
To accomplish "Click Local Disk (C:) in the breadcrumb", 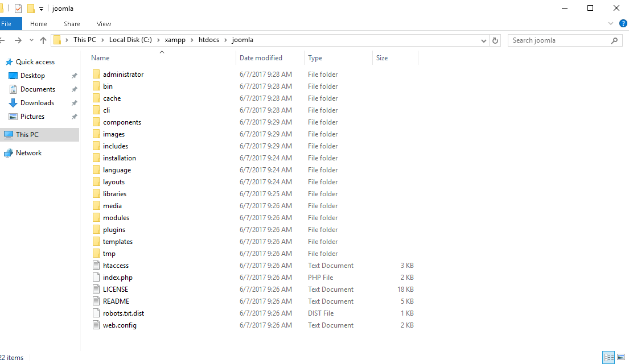I will [130, 40].
